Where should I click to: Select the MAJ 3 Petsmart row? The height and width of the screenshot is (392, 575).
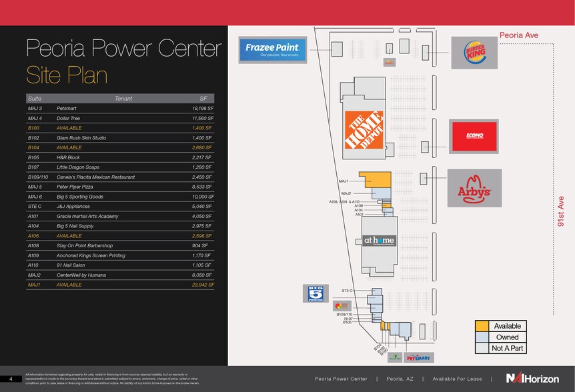pos(120,109)
